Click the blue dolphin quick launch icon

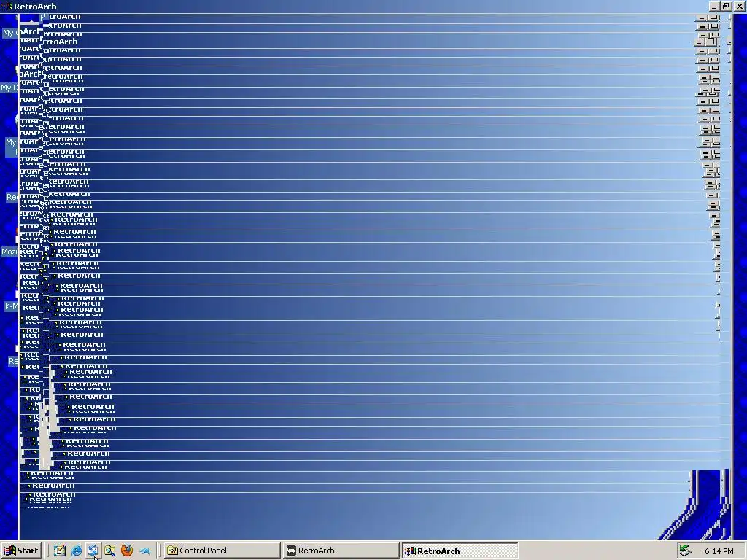pos(144,551)
